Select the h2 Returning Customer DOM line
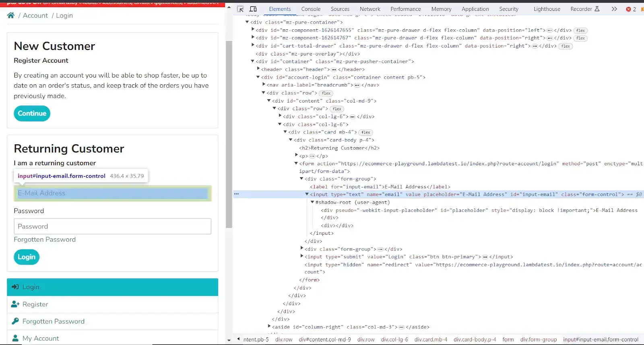The height and width of the screenshot is (345, 644). (x=339, y=148)
